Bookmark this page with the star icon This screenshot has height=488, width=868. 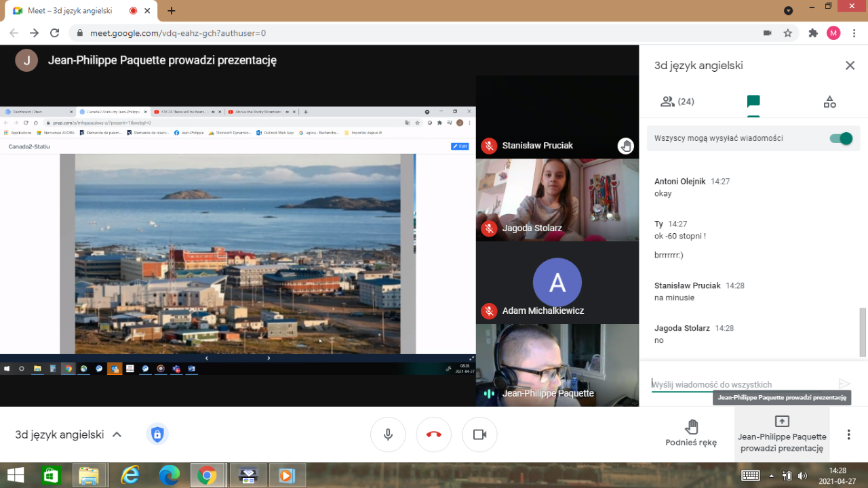[787, 33]
